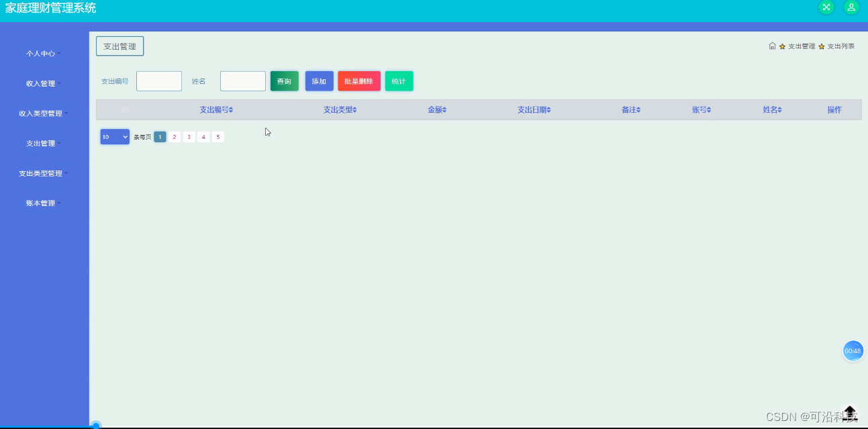This screenshot has height=429, width=868.
Task: Click sort arrows on 账号 column
Action: tap(709, 110)
